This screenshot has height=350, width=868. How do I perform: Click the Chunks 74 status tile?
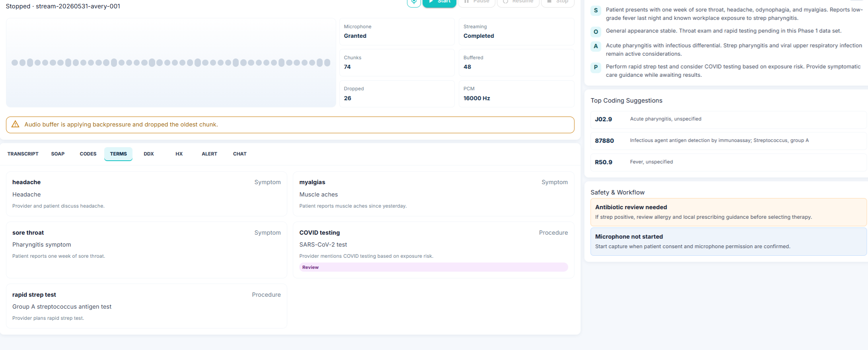click(x=397, y=62)
